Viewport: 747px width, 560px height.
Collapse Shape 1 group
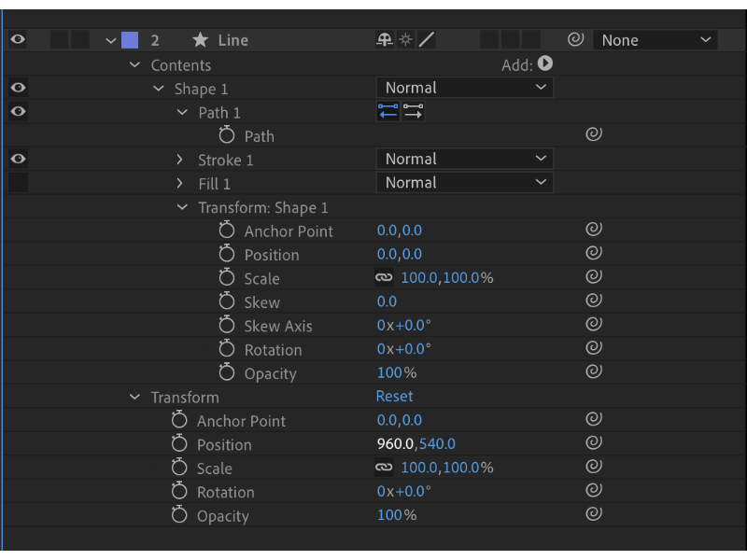coord(158,88)
